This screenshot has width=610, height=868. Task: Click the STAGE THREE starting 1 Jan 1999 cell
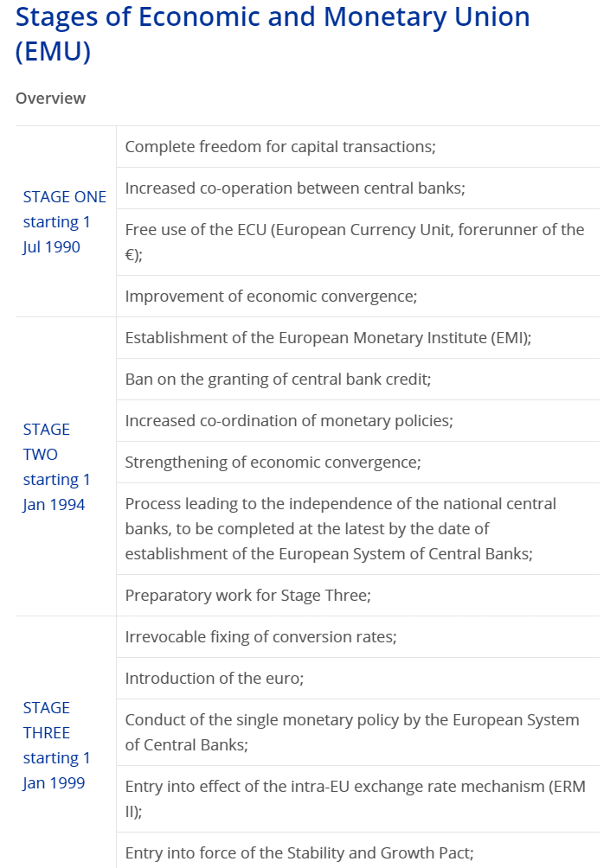click(57, 745)
